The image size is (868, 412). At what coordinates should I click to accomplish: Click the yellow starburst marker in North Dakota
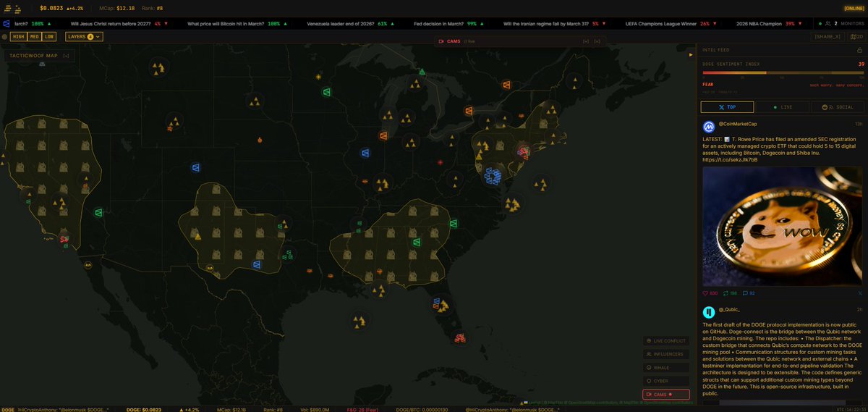click(x=318, y=76)
